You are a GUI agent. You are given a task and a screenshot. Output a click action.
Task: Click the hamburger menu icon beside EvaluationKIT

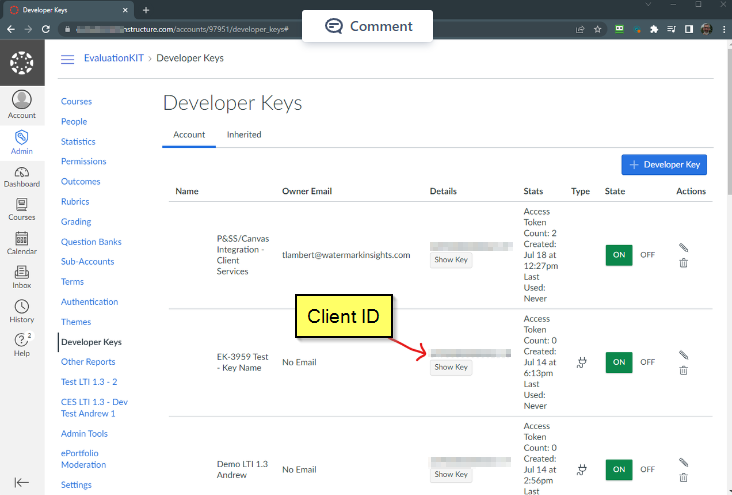point(68,59)
